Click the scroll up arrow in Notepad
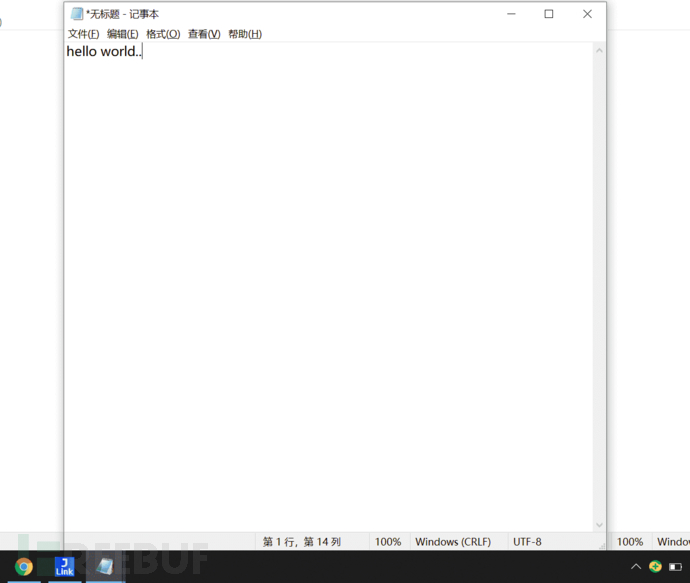690x583 pixels. click(x=599, y=51)
